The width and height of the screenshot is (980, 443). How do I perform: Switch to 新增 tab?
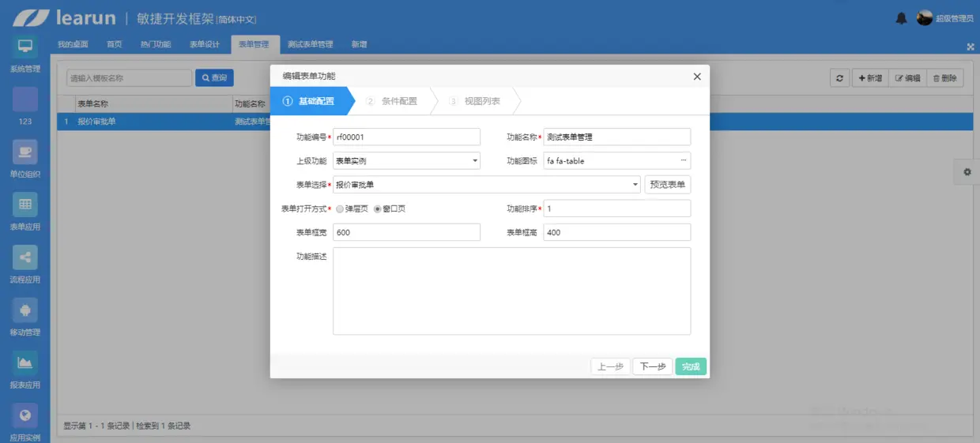[359, 45]
